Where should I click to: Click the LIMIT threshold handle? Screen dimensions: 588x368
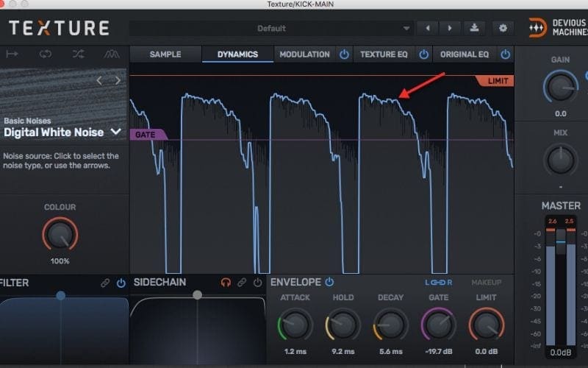pyautogui.click(x=495, y=81)
